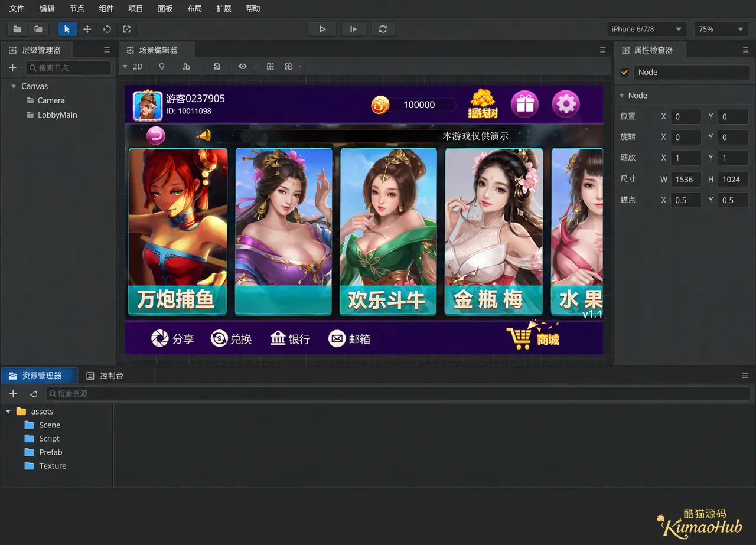Add a node with the hierarchy plus icon
Screen dimensions: 756x545
[x=12, y=68]
